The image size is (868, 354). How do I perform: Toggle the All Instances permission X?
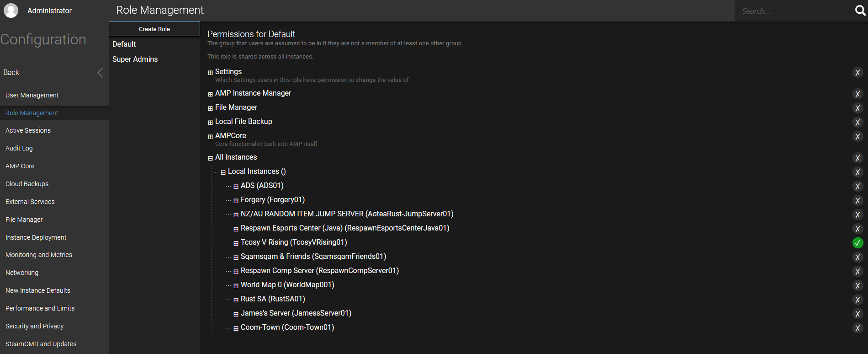pos(857,158)
